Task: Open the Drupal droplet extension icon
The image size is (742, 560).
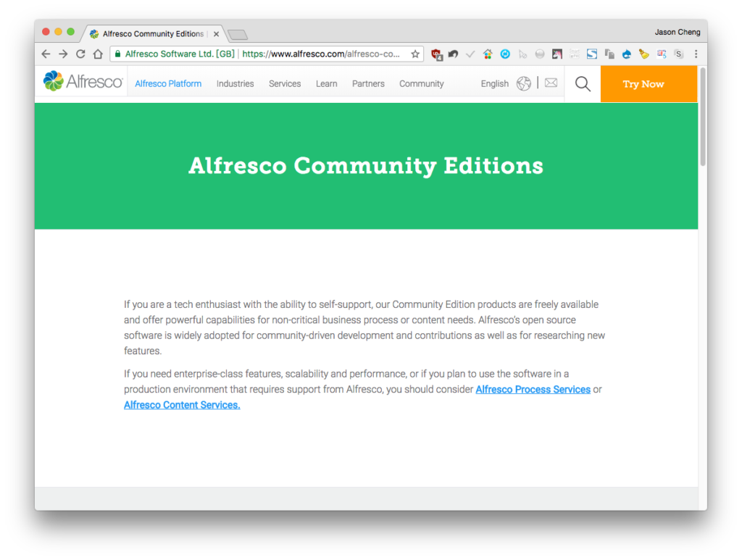Action: (627, 54)
